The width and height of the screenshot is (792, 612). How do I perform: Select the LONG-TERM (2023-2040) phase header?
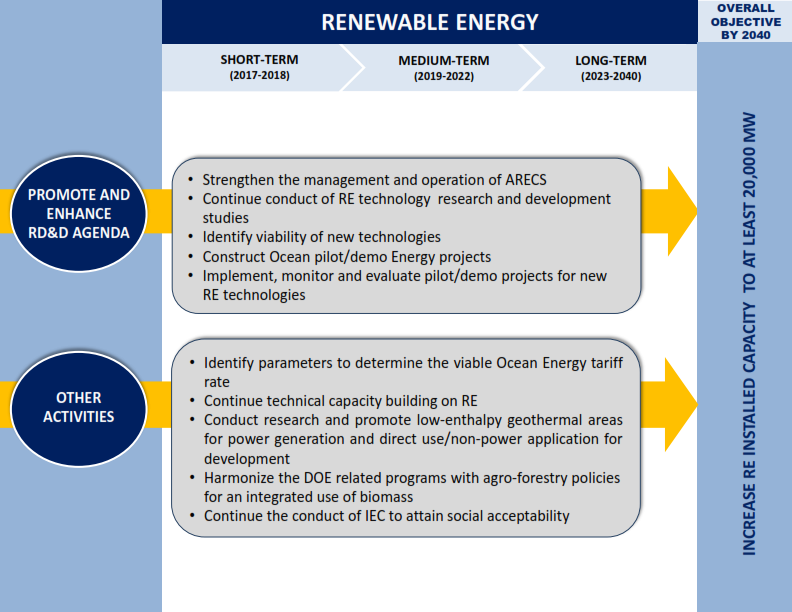coord(611,68)
